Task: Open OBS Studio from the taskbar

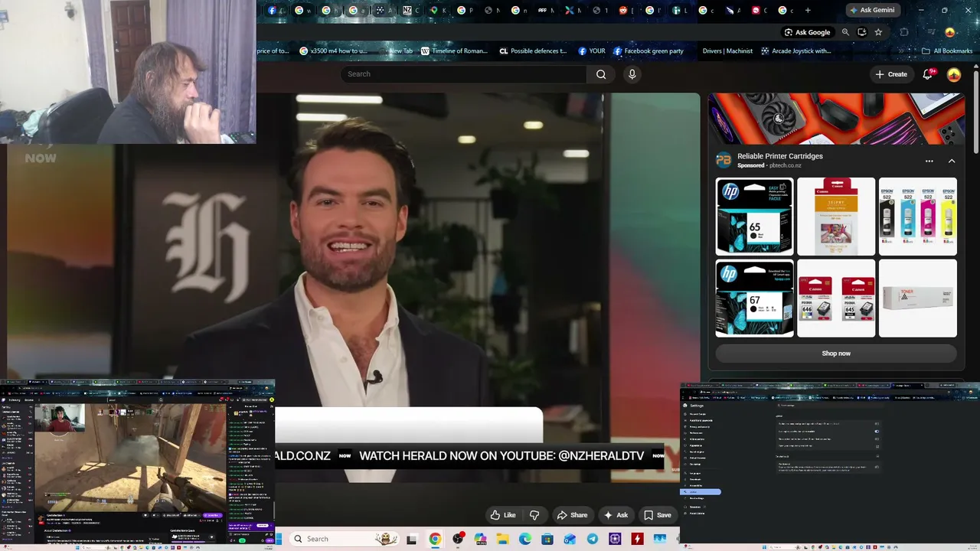Action: pos(458,539)
